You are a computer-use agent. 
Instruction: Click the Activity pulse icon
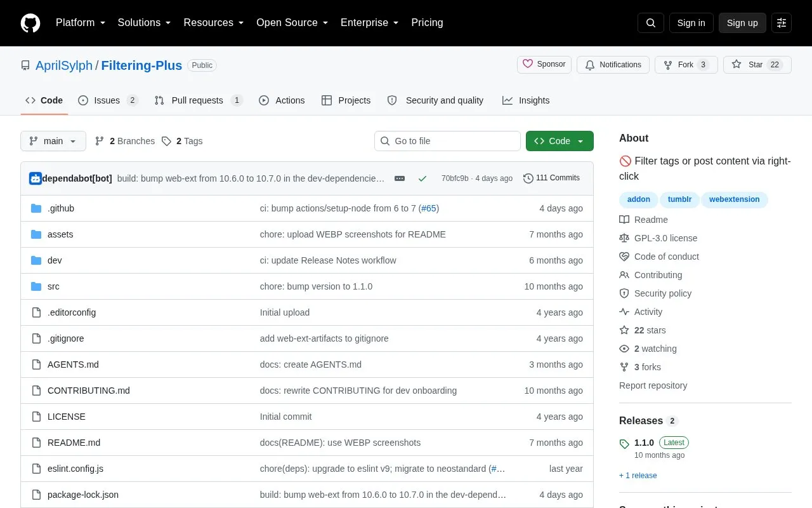coord(624,312)
